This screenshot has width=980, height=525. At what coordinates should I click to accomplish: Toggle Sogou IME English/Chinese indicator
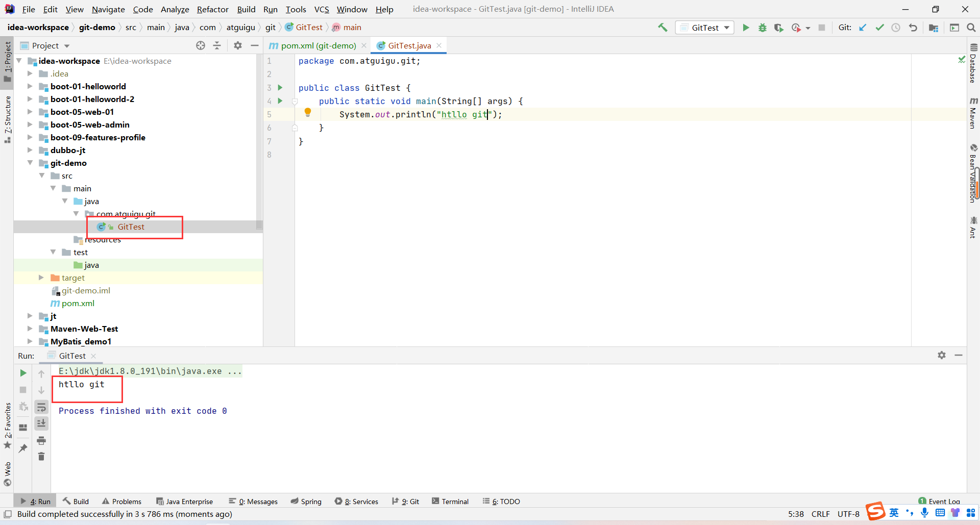894,512
